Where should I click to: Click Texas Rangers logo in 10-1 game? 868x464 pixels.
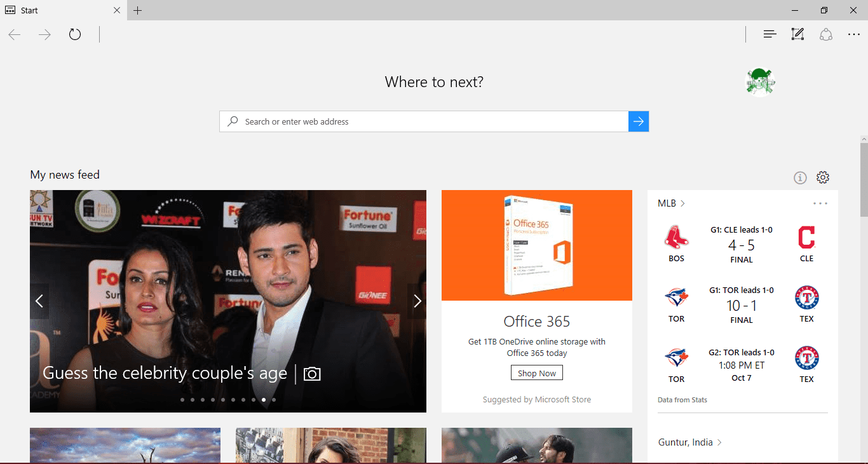807,298
